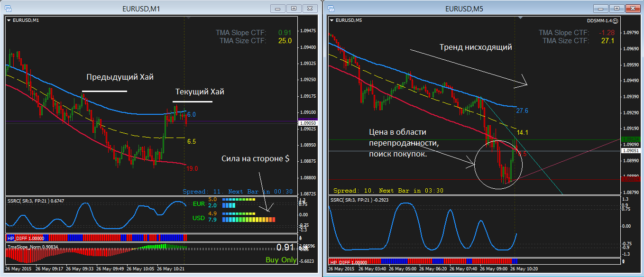The width and height of the screenshot is (644, 277).
Task: Select HP_DIFF 1.00000 label in M5 window
Action: 349,262
